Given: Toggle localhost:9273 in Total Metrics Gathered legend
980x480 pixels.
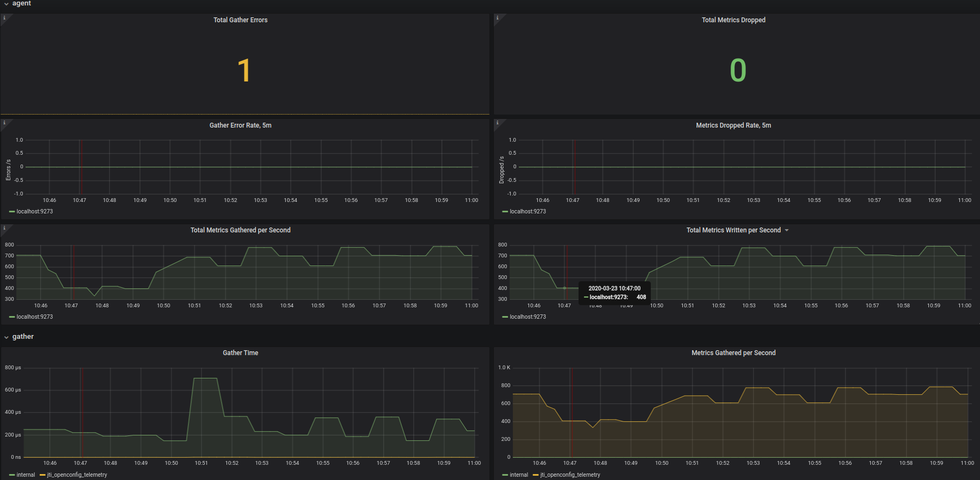Looking at the screenshot, I should click(x=35, y=317).
